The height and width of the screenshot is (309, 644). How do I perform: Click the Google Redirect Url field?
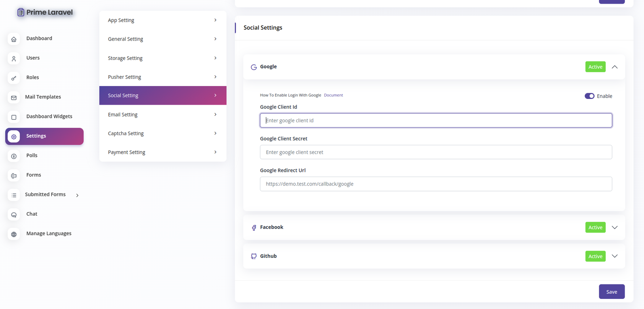[436, 184]
